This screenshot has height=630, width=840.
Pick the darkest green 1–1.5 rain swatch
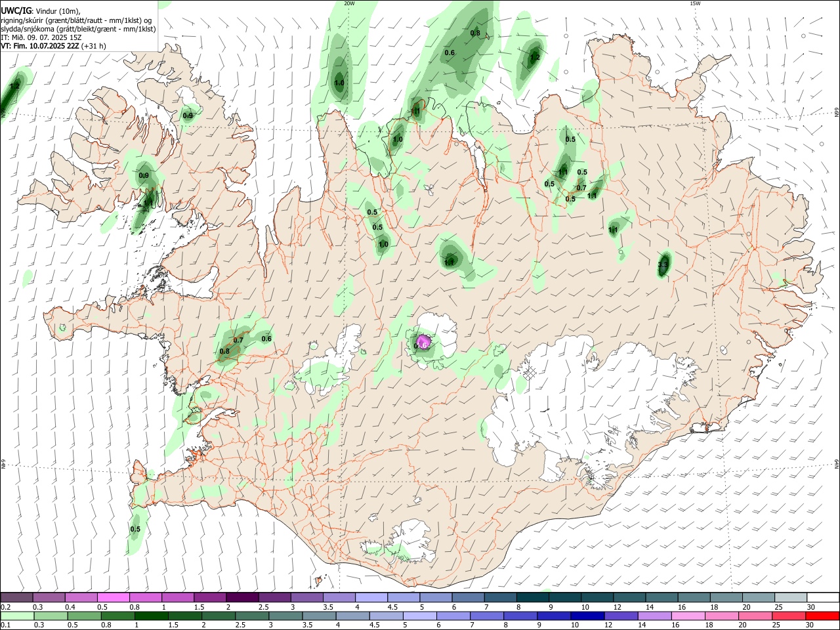coord(151,616)
